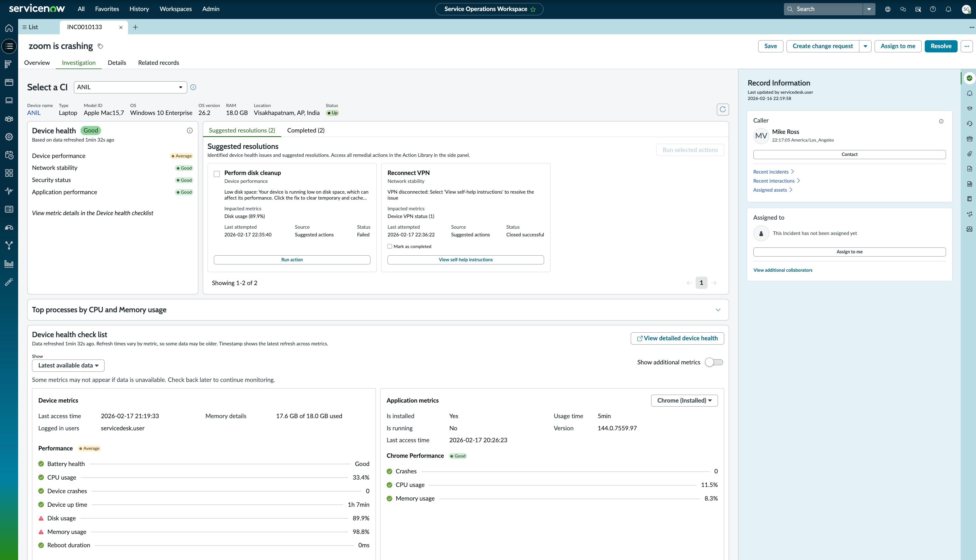976x560 pixels.
Task: Open the envelope plus email icon in right panel
Action: point(969,229)
